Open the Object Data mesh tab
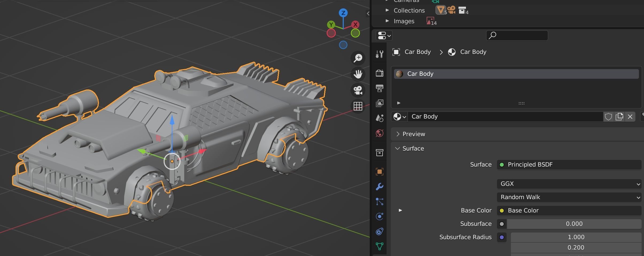The width and height of the screenshot is (644, 256). tap(379, 246)
